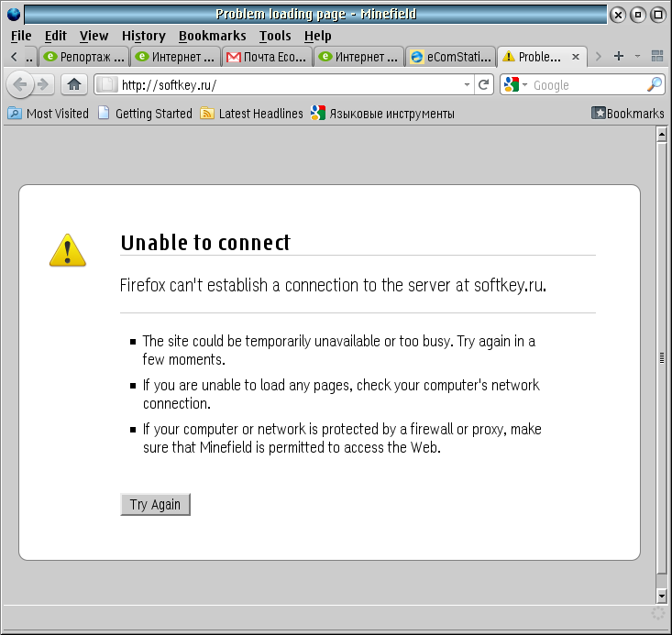672x635 pixels.
Task: Close the Problem loading page tab
Action: click(576, 57)
